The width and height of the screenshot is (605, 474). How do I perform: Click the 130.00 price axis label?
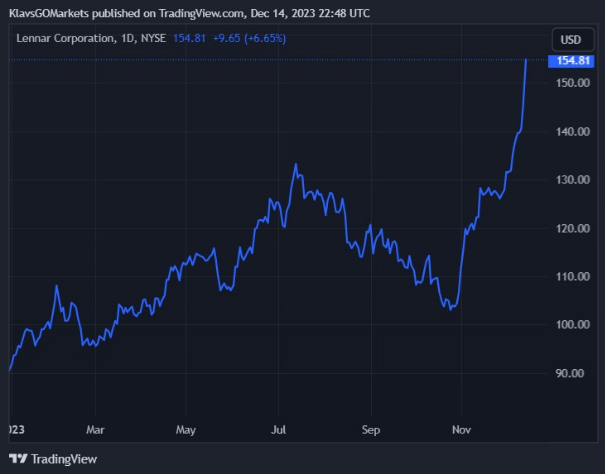coord(573,179)
